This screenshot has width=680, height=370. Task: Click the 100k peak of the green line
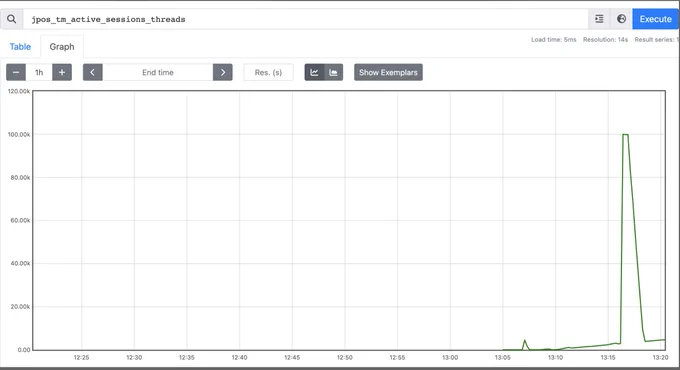click(625, 135)
